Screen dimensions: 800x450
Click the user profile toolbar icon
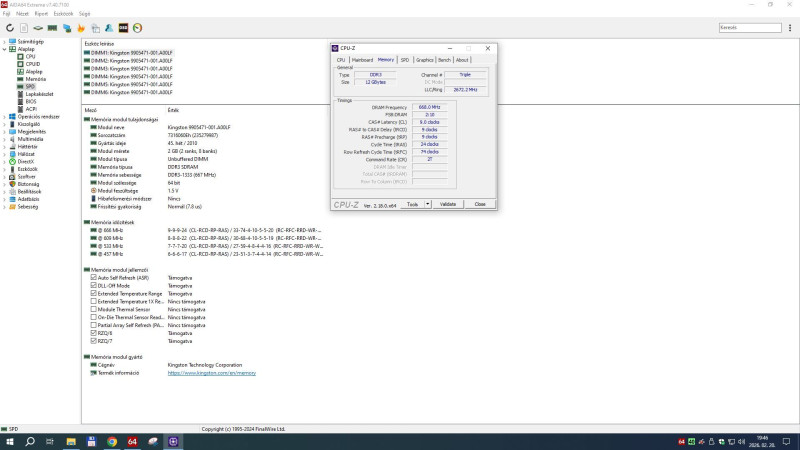pyautogui.click(x=109, y=28)
